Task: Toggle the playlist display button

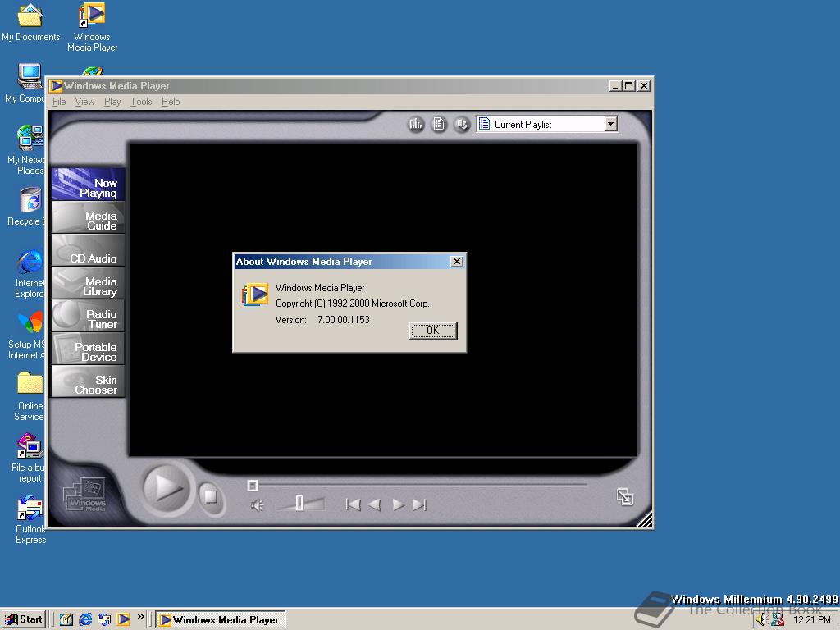Action: pyautogui.click(x=439, y=125)
